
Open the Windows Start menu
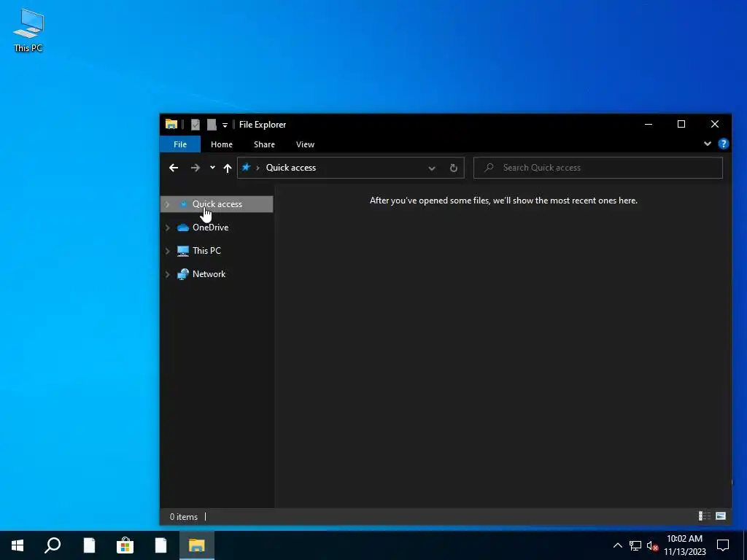tap(18, 545)
